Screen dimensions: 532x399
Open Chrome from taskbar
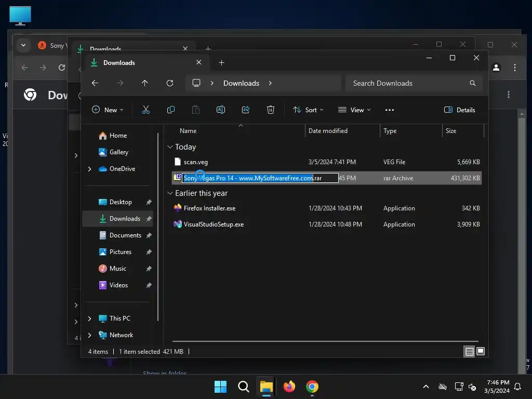(312, 387)
